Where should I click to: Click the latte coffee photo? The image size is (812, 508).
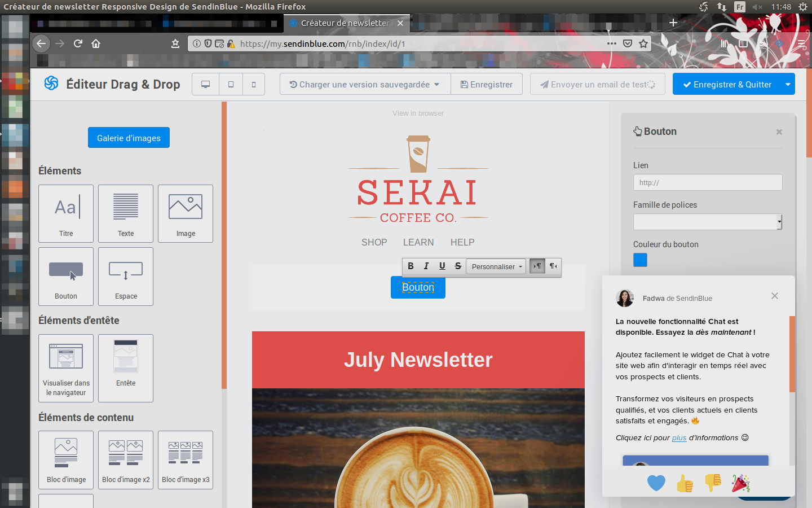(418, 448)
